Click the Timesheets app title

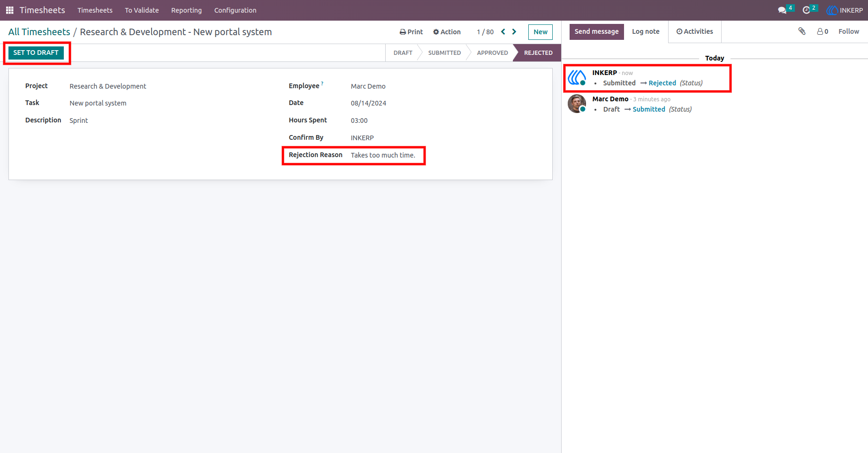[x=42, y=10]
